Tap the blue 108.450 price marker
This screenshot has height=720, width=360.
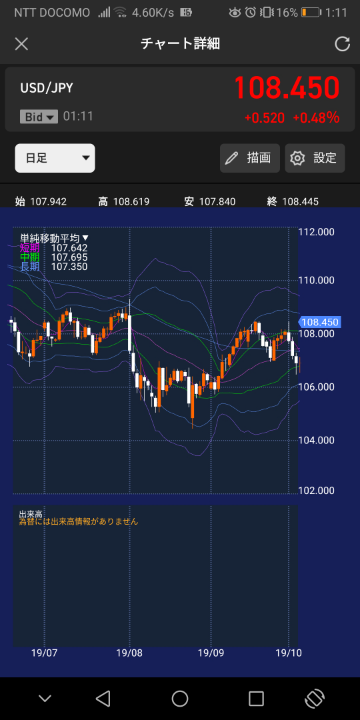pos(319,322)
